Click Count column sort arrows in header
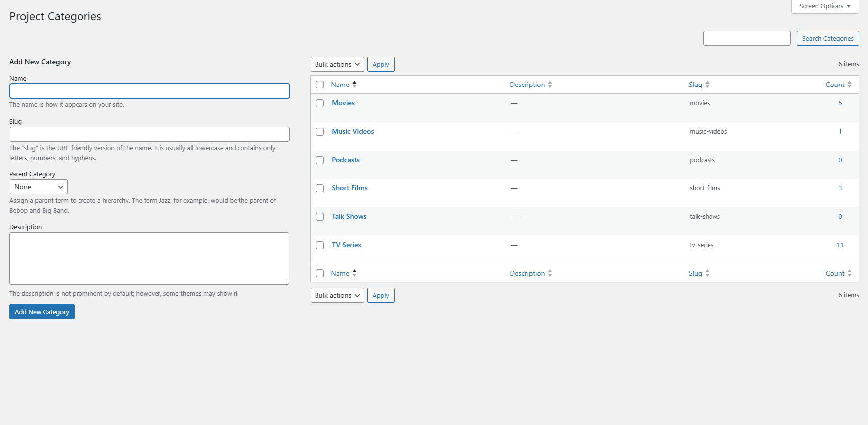The width and height of the screenshot is (868, 425). pyautogui.click(x=849, y=85)
